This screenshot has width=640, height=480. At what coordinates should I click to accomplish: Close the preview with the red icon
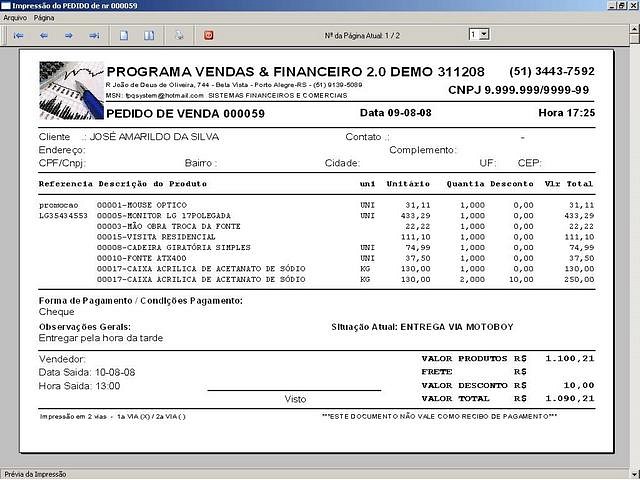click(209, 35)
